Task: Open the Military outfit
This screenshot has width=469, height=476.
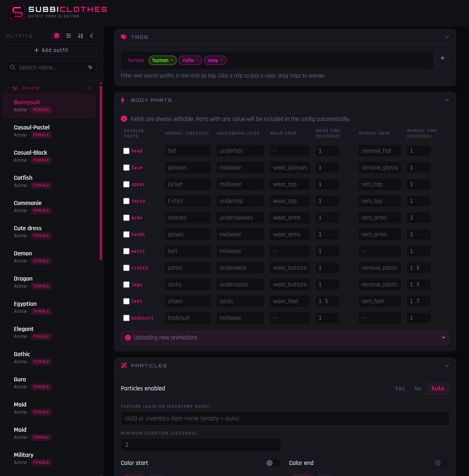Action: pyautogui.click(x=49, y=458)
